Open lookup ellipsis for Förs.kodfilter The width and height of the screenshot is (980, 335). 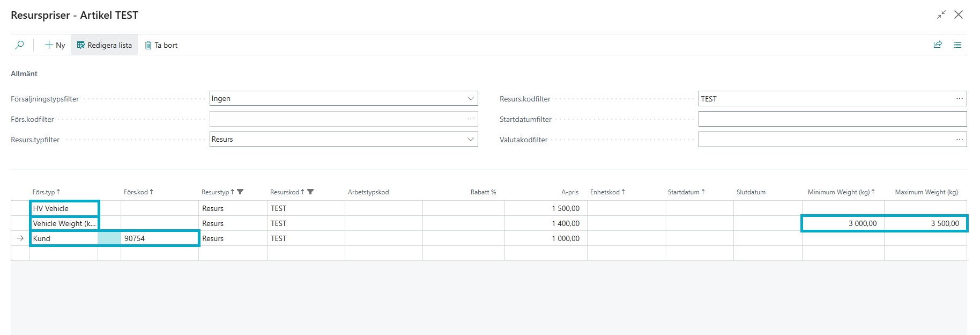pyautogui.click(x=470, y=119)
